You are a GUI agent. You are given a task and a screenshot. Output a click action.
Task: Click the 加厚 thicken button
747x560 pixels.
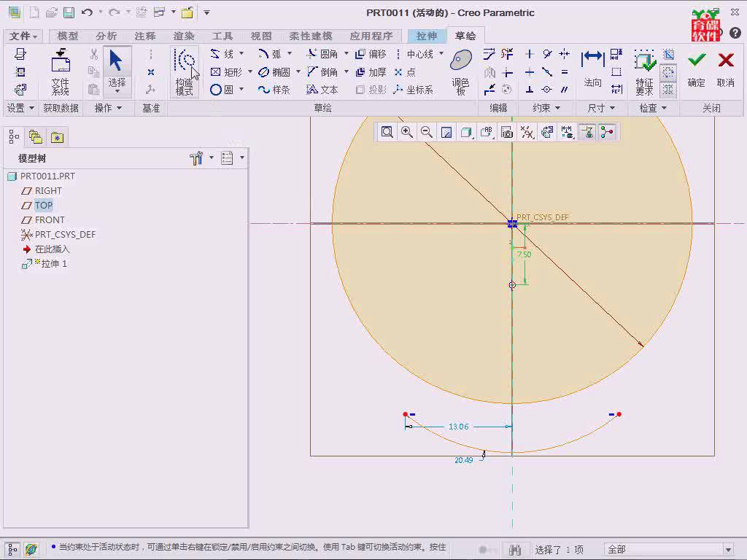click(371, 72)
